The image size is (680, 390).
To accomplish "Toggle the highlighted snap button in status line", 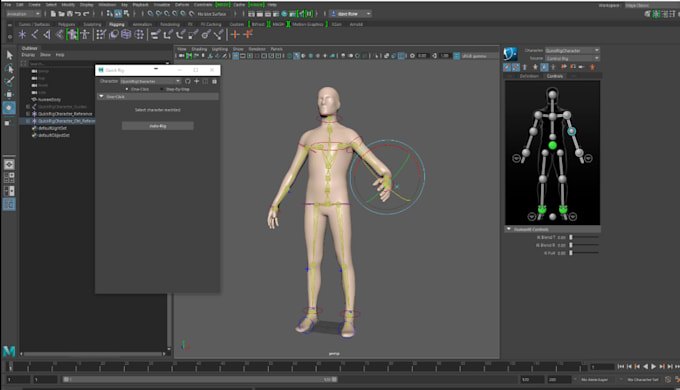I will 118,14.
